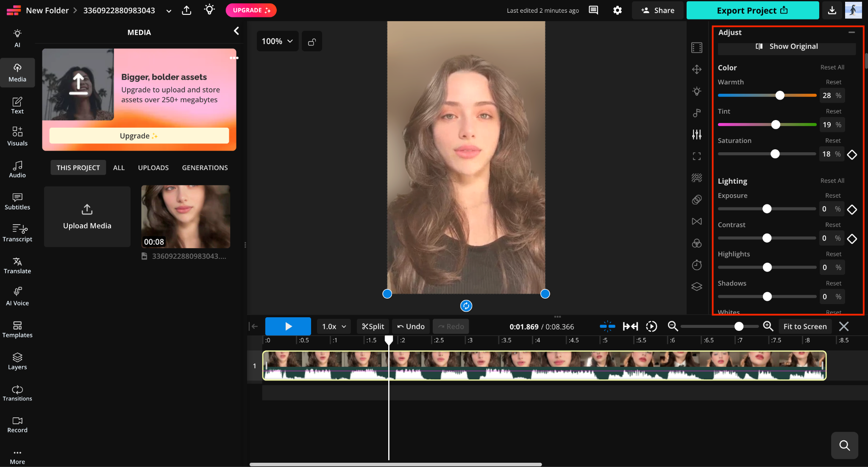Toggle Show Original comparison
Viewport: 868px width, 467px height.
[787, 46]
